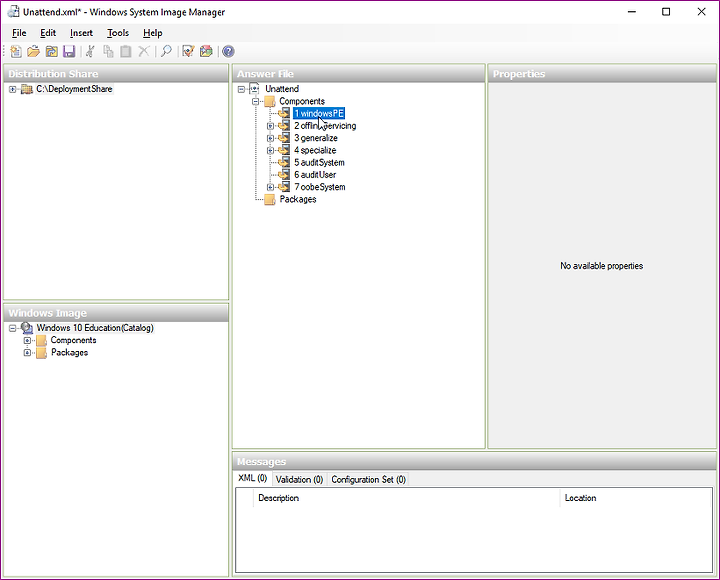
Task: Click the Answer File Components folder icon
Action: (270, 101)
